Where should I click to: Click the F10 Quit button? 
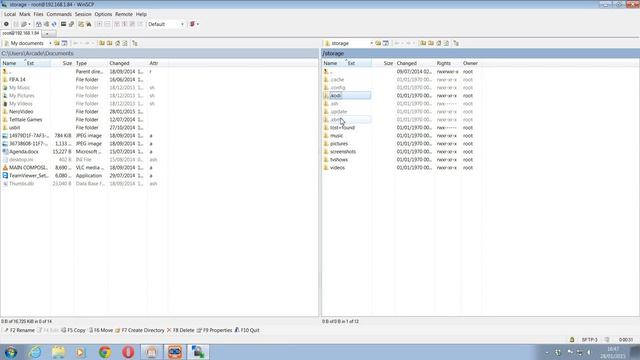coord(247,330)
